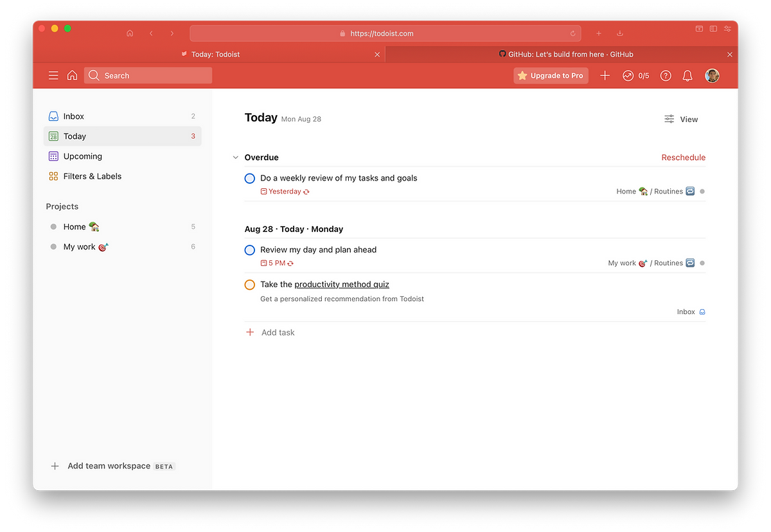Close the Today: Todoist browser tab
This screenshot has height=532, width=771.
(377, 55)
